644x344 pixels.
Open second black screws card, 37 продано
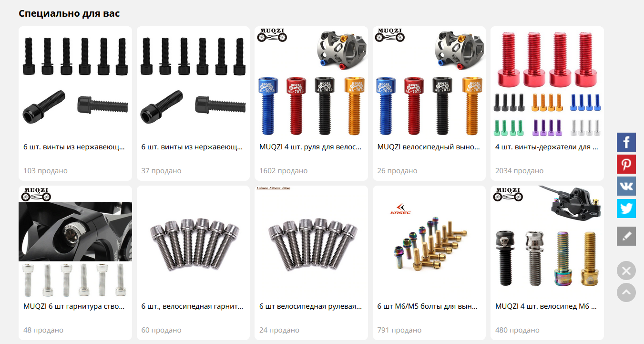(x=193, y=104)
